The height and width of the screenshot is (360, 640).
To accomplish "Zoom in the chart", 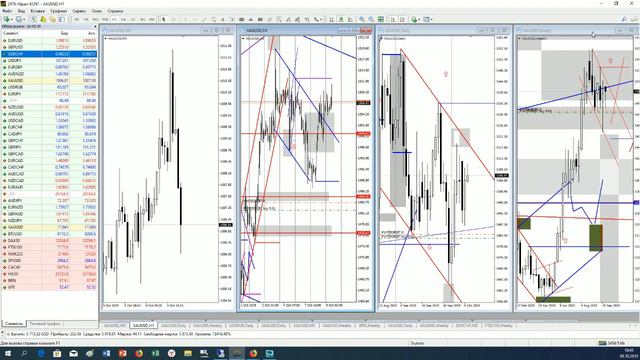I will point(362,19).
